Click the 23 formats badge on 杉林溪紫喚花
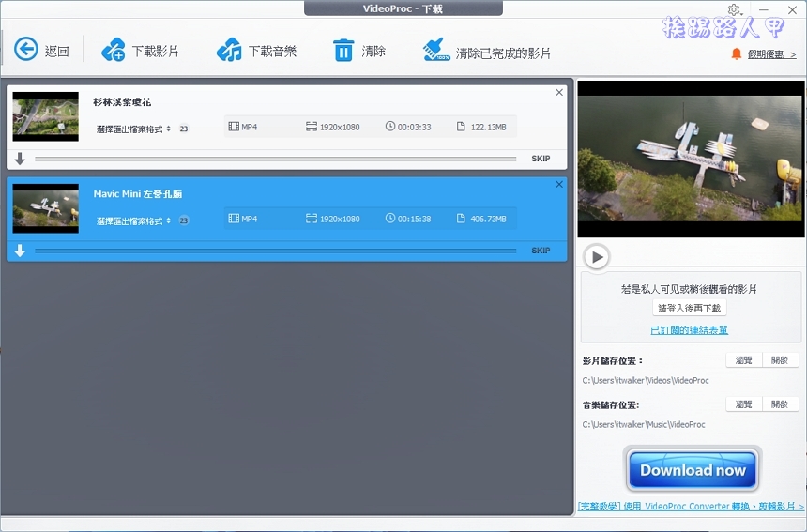807x532 pixels. (184, 129)
